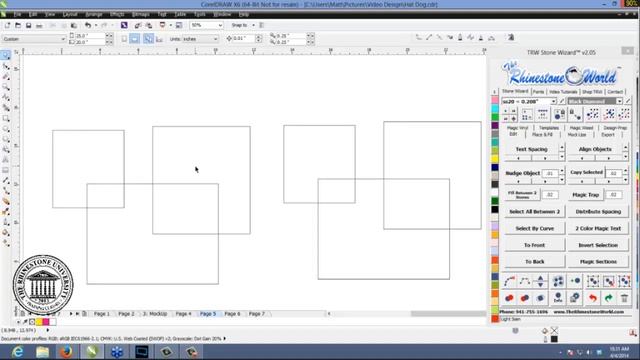The image size is (640, 360).
Task: Click the New document icon
Action: [x=7, y=25]
